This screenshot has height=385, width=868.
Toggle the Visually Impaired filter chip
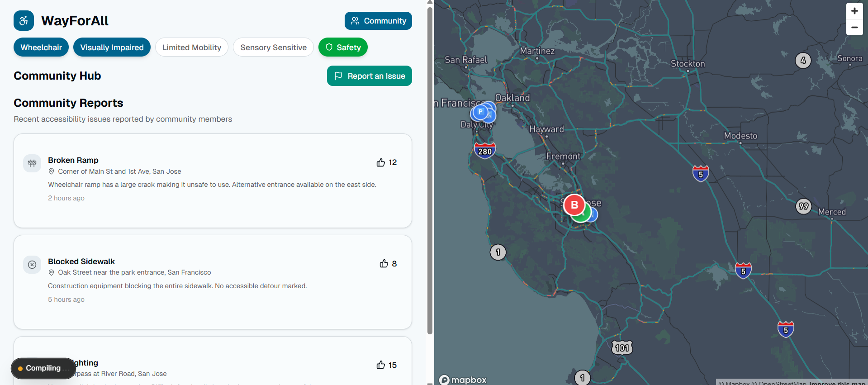click(112, 47)
